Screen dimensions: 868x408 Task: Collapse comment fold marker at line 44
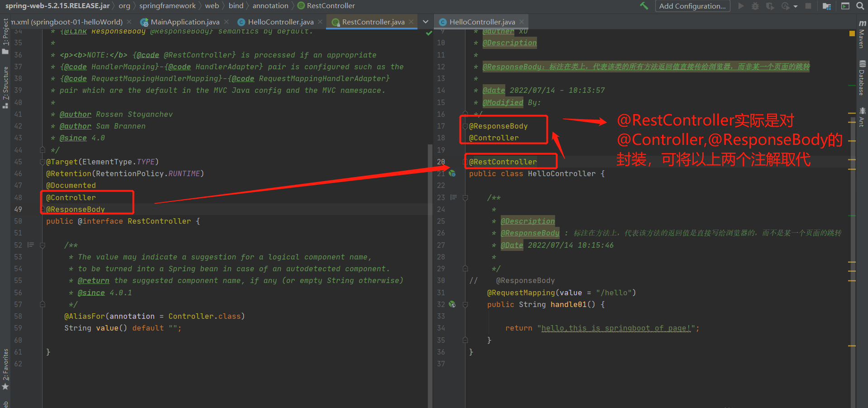coord(42,150)
